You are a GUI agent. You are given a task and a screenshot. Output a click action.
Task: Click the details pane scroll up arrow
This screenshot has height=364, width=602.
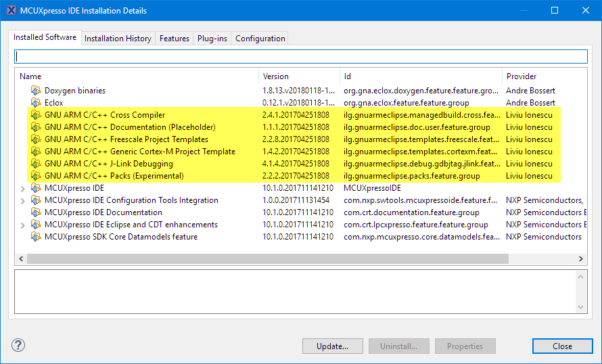(x=580, y=277)
